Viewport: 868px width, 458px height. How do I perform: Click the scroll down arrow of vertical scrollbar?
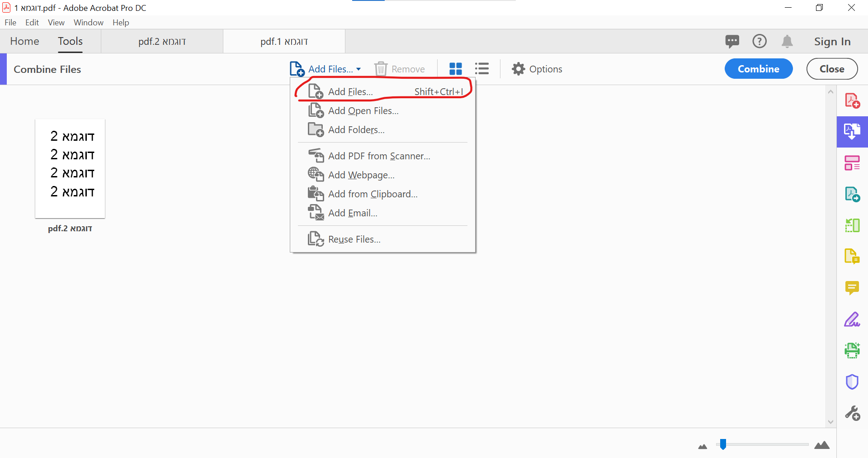[x=830, y=422]
